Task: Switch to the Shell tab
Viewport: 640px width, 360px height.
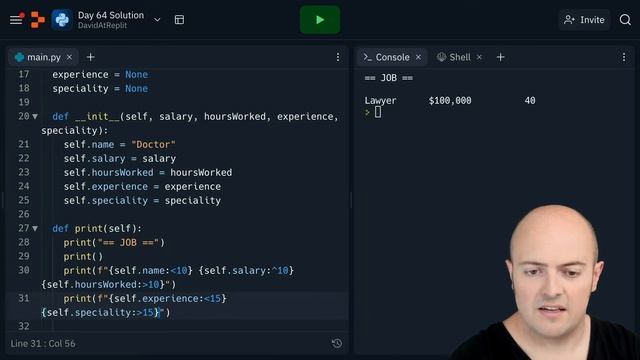Action: pyautogui.click(x=454, y=57)
